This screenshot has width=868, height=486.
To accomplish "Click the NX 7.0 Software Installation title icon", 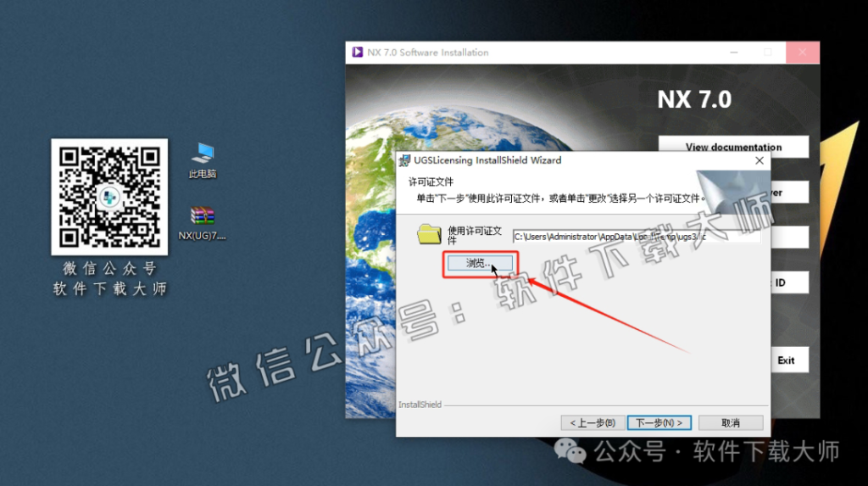I will (x=358, y=52).
